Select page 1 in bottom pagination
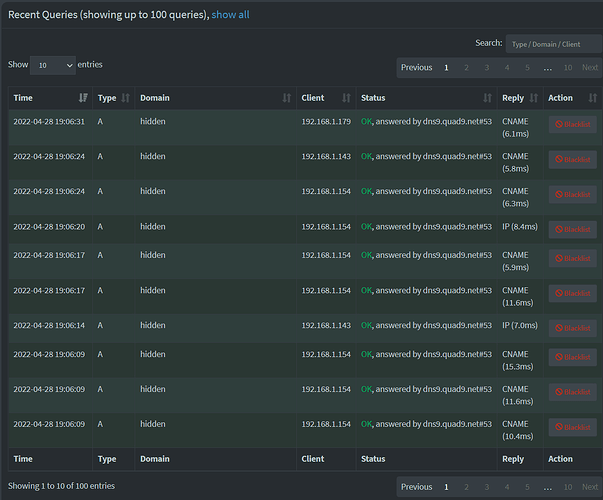The image size is (603, 500). 446,487
